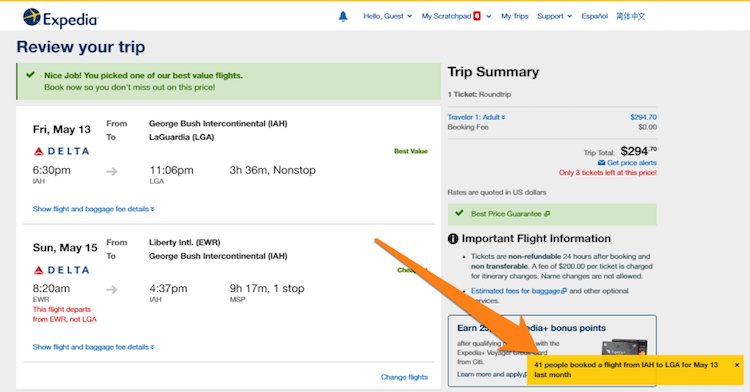Click the Delta logo for Fri, May 13
This screenshot has width=750, height=392.
pyautogui.click(x=61, y=152)
